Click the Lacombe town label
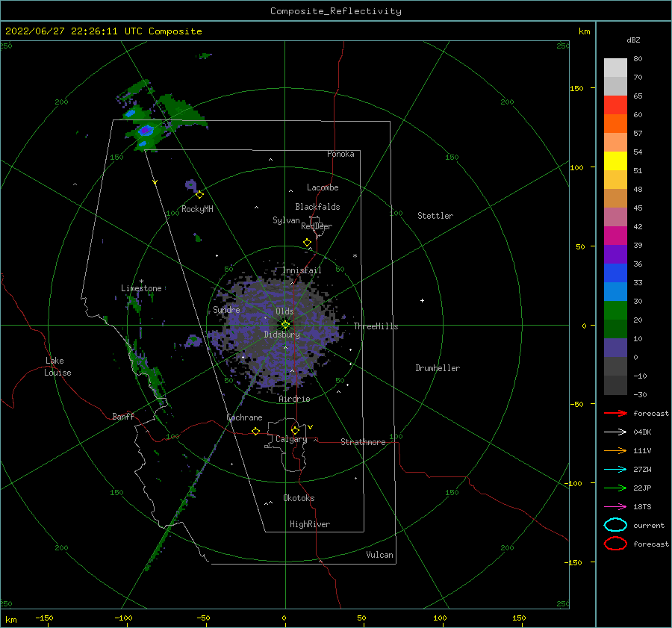The width and height of the screenshot is (672, 628). [323, 187]
